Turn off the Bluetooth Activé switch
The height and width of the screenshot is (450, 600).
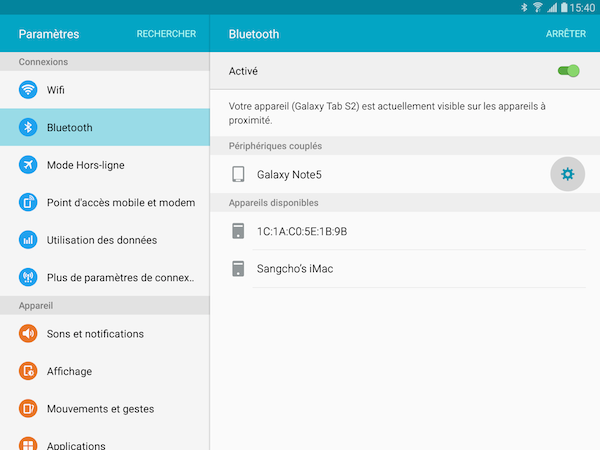click(x=569, y=71)
